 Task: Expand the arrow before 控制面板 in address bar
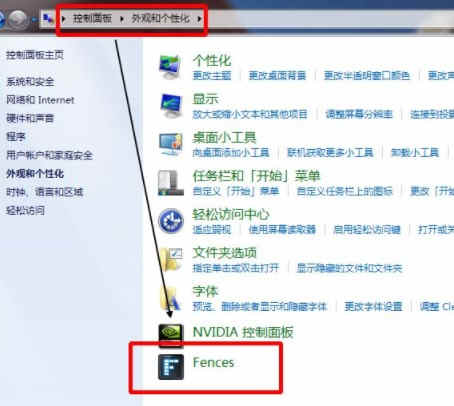pos(64,19)
